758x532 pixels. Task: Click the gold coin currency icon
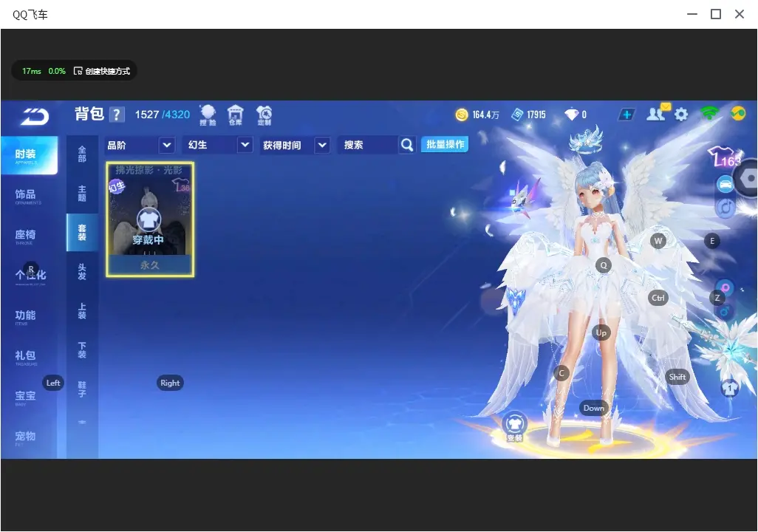click(x=462, y=115)
